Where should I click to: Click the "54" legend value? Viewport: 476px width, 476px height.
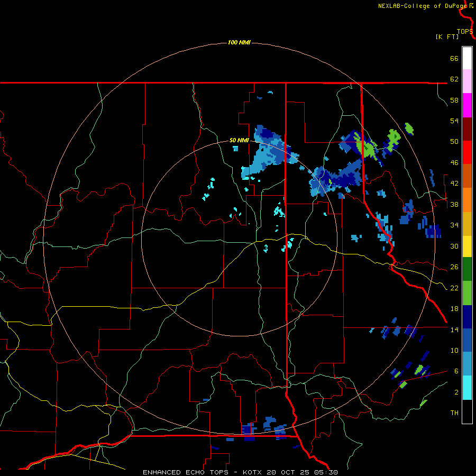click(x=454, y=121)
